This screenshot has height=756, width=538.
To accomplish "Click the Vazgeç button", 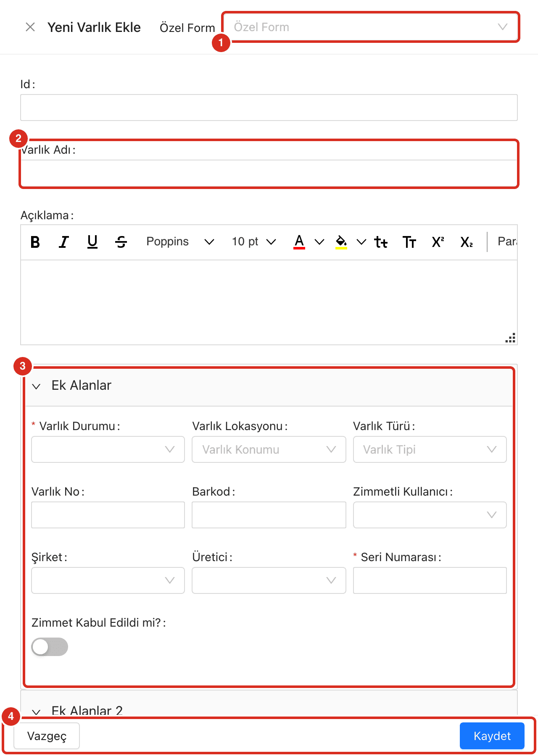I will coord(47,736).
